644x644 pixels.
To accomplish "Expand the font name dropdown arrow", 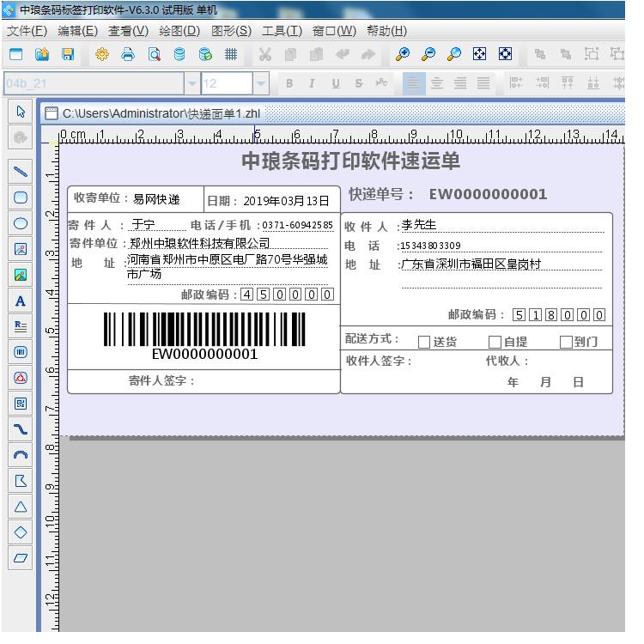I will tap(191, 83).
